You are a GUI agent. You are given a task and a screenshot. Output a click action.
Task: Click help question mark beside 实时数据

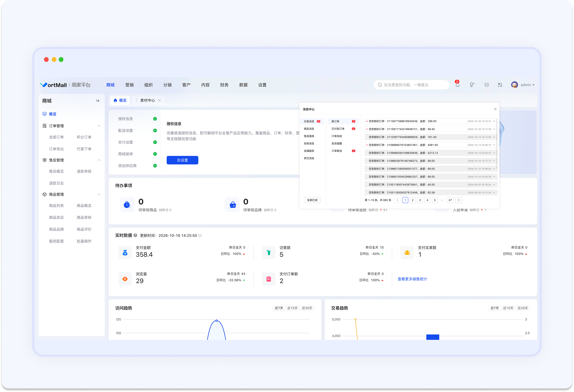(x=135, y=235)
